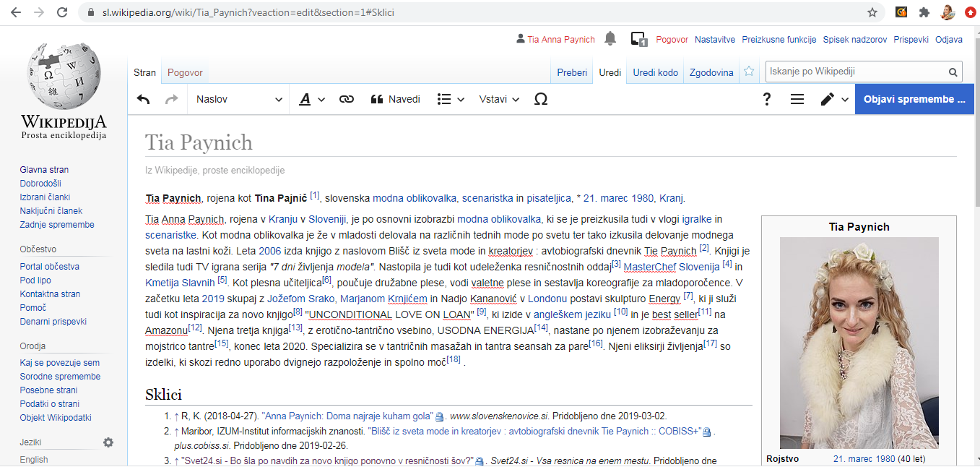This screenshot has height=467, width=980.
Task: Open the search magnifier in the search bar
Action: tap(953, 72)
